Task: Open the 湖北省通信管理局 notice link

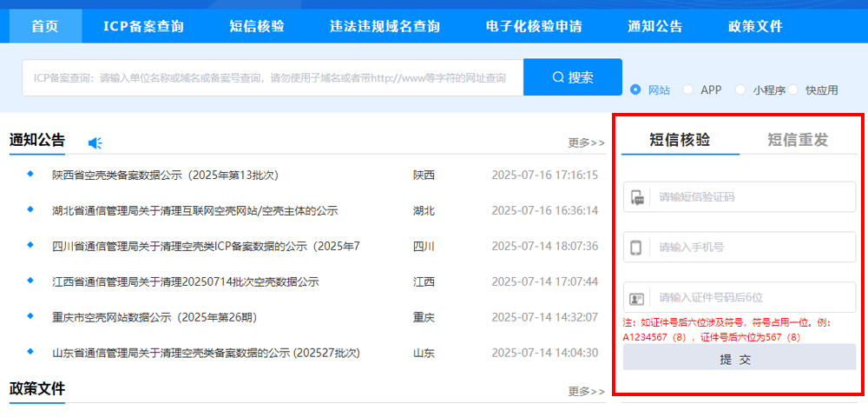Action: pos(194,210)
